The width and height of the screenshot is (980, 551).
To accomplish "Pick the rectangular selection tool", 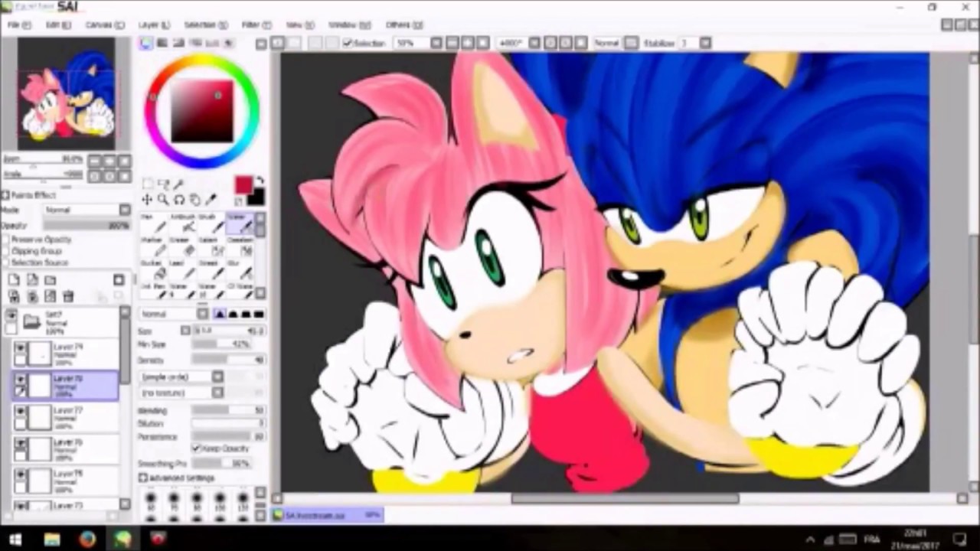I will 148,184.
